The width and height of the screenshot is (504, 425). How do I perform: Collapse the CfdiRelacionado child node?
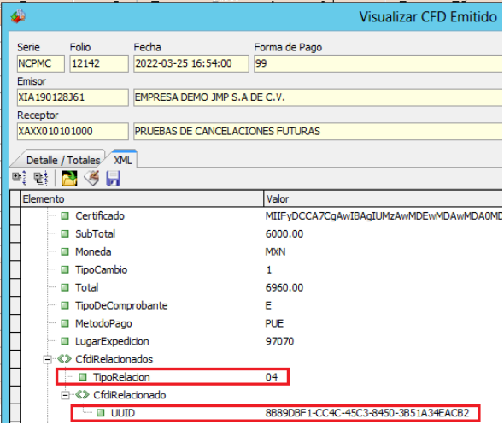(x=65, y=395)
